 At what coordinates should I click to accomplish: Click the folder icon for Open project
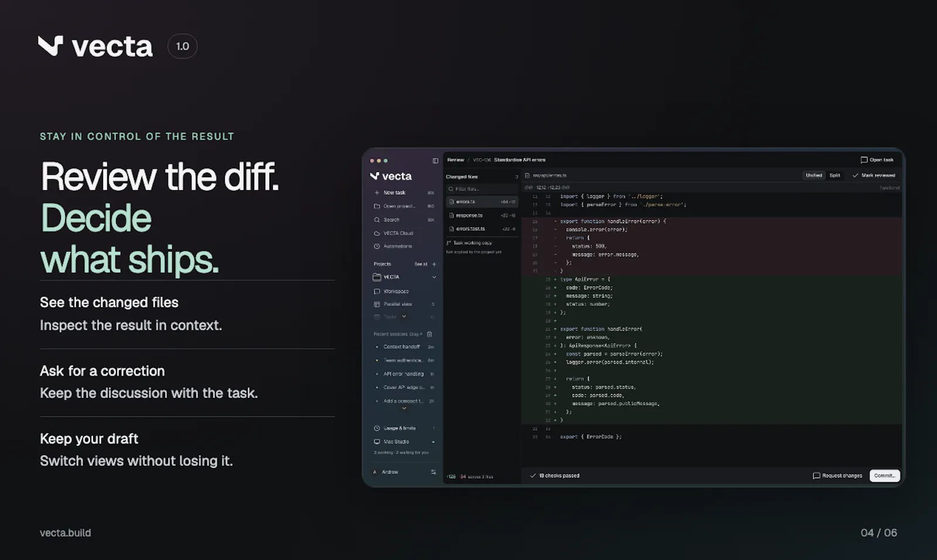tap(377, 206)
